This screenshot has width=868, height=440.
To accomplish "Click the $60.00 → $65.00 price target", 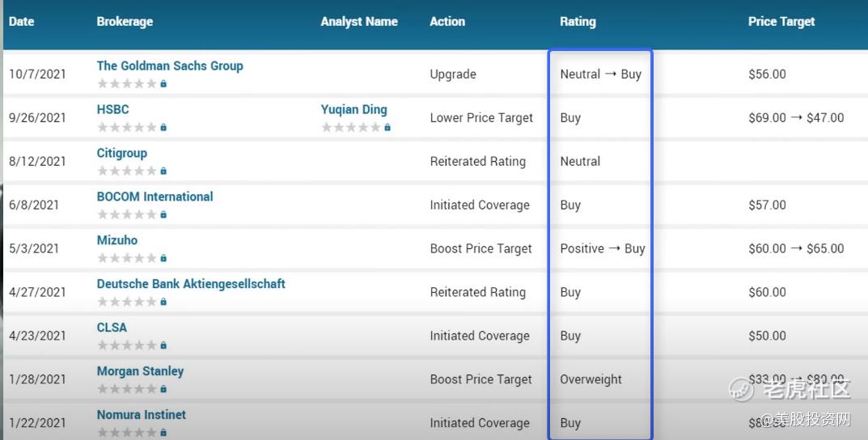I will pyautogui.click(x=796, y=248).
